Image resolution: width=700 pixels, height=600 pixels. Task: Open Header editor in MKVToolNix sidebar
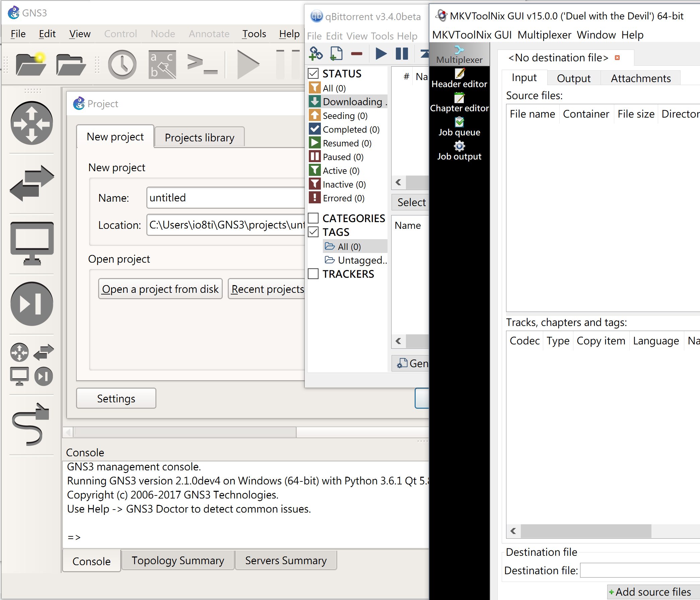click(x=459, y=78)
